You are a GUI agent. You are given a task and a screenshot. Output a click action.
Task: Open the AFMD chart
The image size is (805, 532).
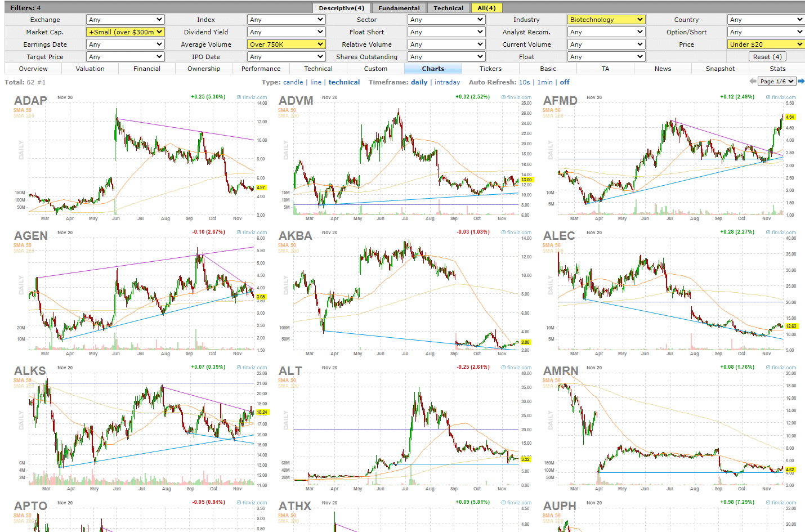tap(669, 158)
